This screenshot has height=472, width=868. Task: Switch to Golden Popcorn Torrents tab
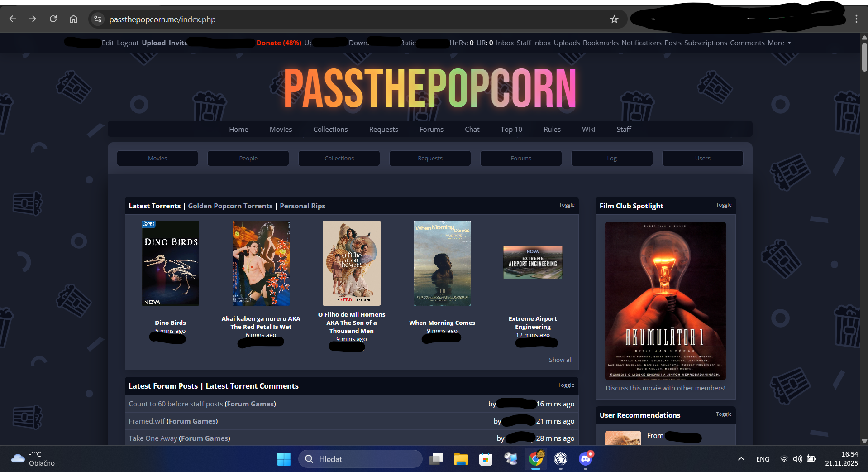point(230,206)
